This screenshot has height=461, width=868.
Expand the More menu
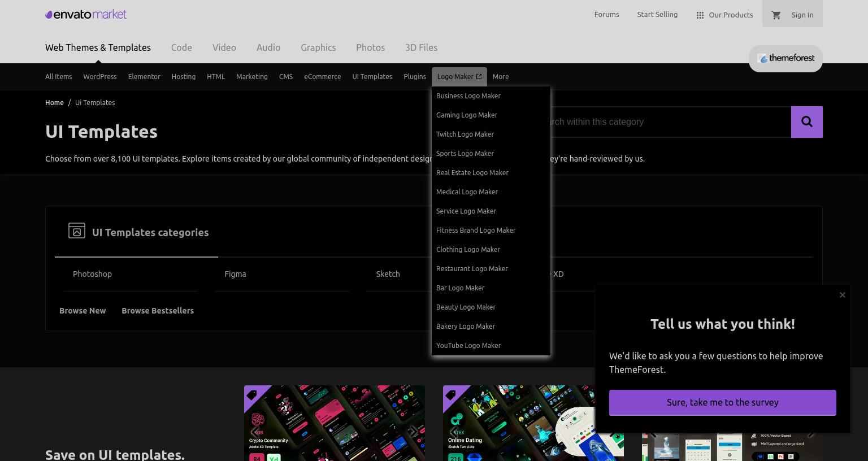tap(501, 76)
